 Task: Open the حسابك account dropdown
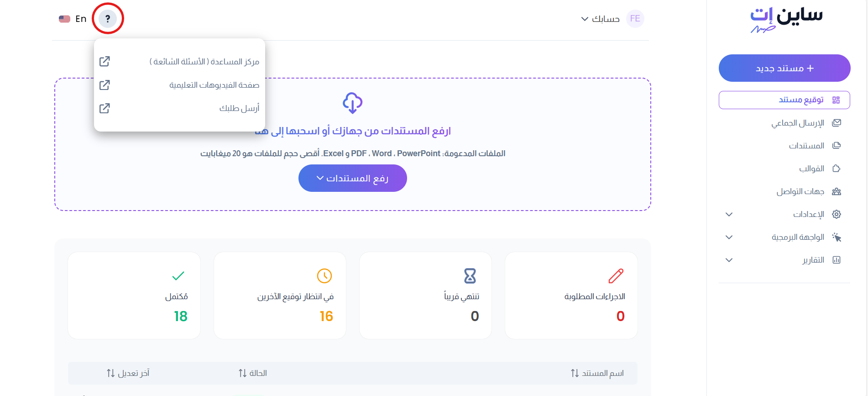[600, 19]
